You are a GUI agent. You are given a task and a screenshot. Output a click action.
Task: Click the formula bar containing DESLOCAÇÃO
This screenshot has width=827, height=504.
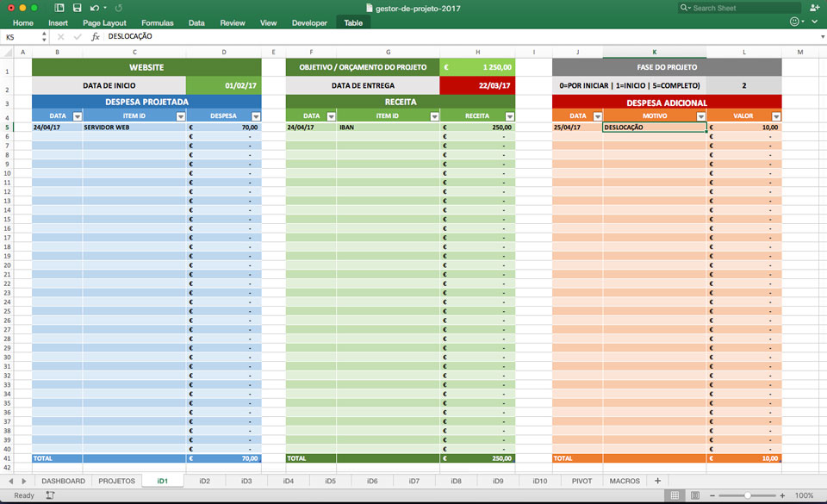click(462, 36)
